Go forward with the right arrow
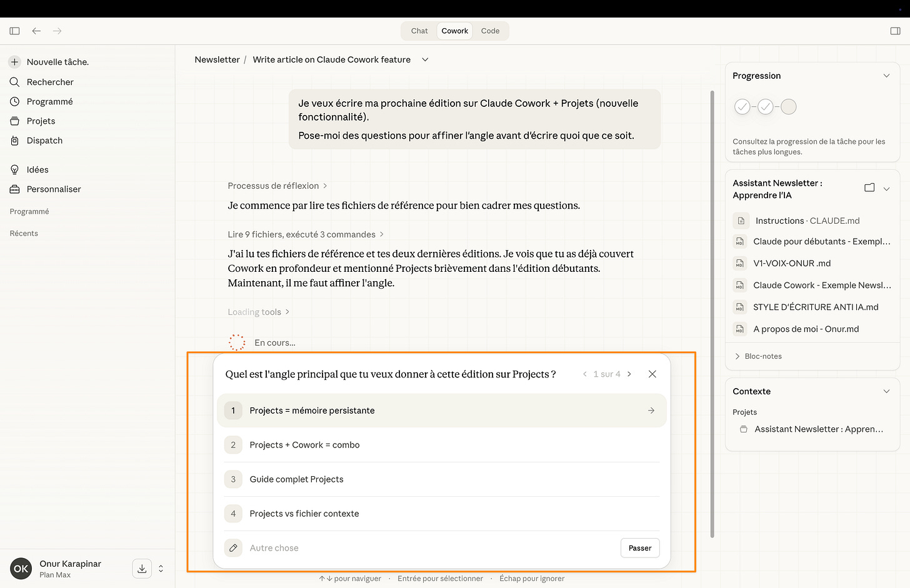Screen dimensions: 910x588 pyautogui.click(x=57, y=31)
